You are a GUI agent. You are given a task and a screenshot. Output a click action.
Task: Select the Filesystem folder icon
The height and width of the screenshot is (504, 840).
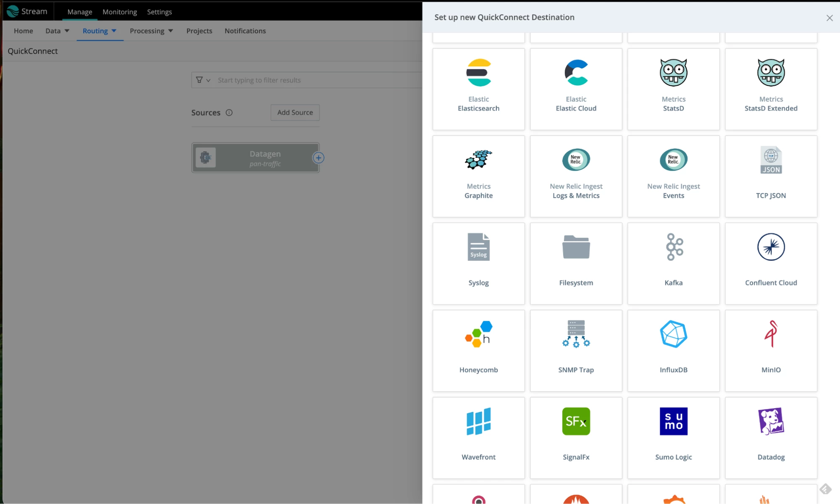point(576,247)
